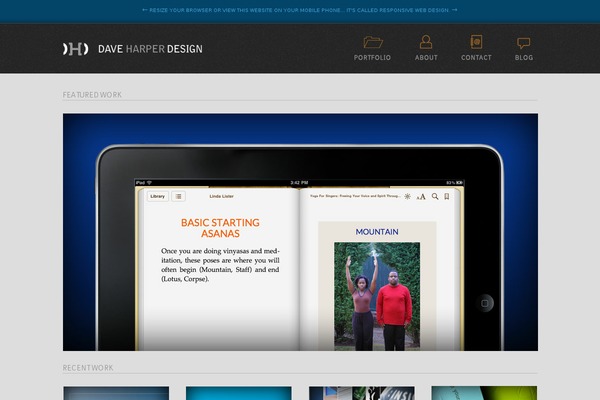Click the search magnifier icon in ebook

(435, 196)
